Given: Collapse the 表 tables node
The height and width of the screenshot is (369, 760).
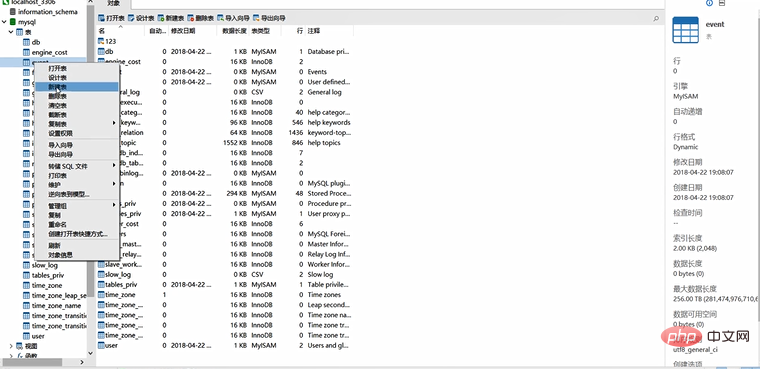Looking at the screenshot, I should click(x=11, y=32).
